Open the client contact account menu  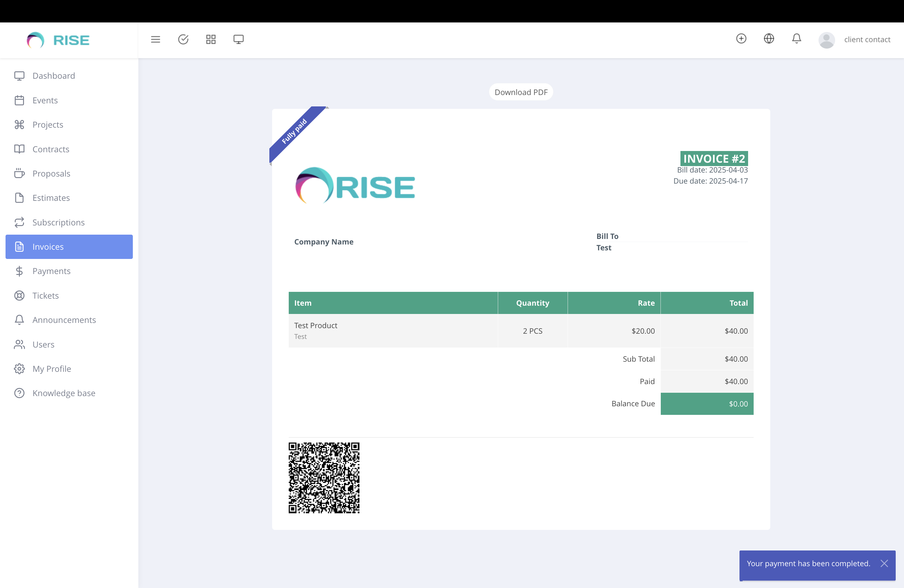click(868, 39)
